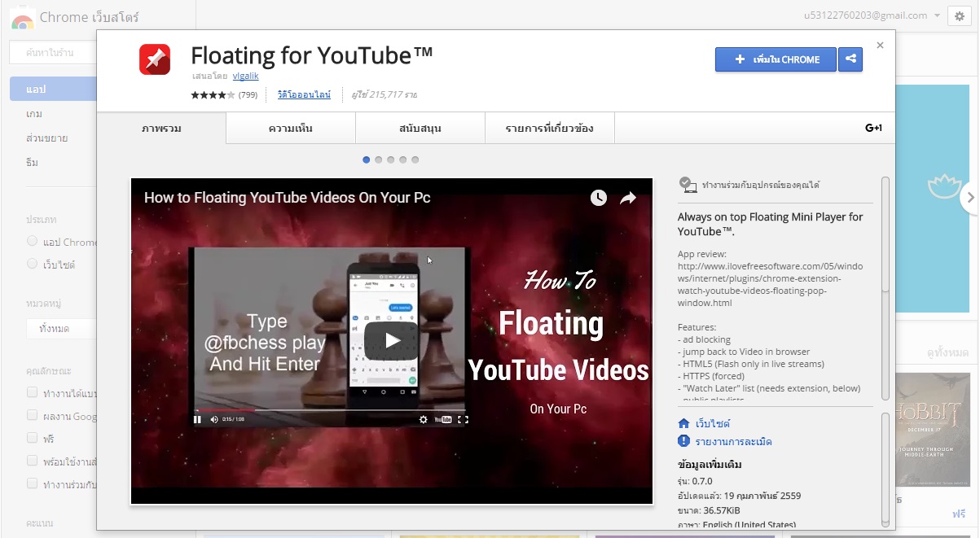Click the video title How to Floating YouTube Videos

tap(288, 198)
